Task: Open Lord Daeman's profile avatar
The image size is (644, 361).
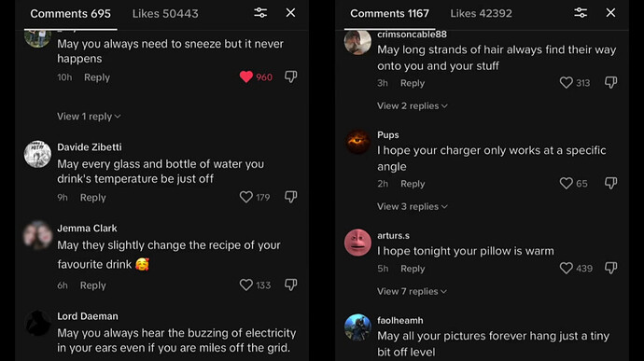Action: coord(37,323)
